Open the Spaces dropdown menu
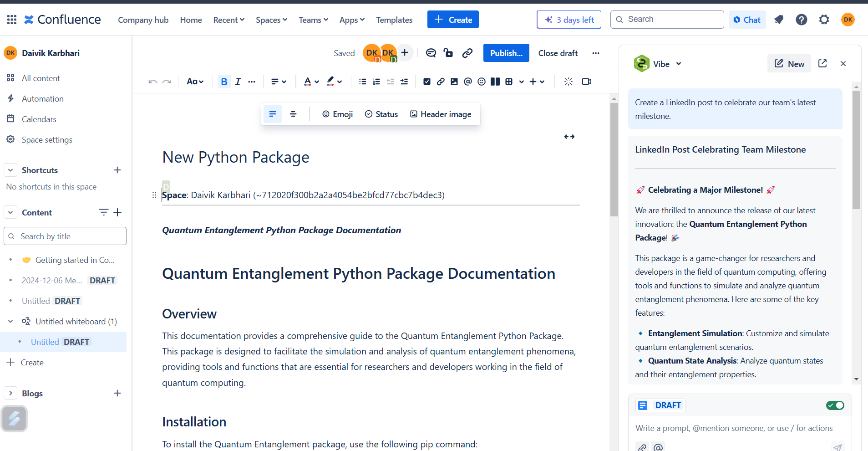Screen dimensions: 868x451 tap(271, 20)
